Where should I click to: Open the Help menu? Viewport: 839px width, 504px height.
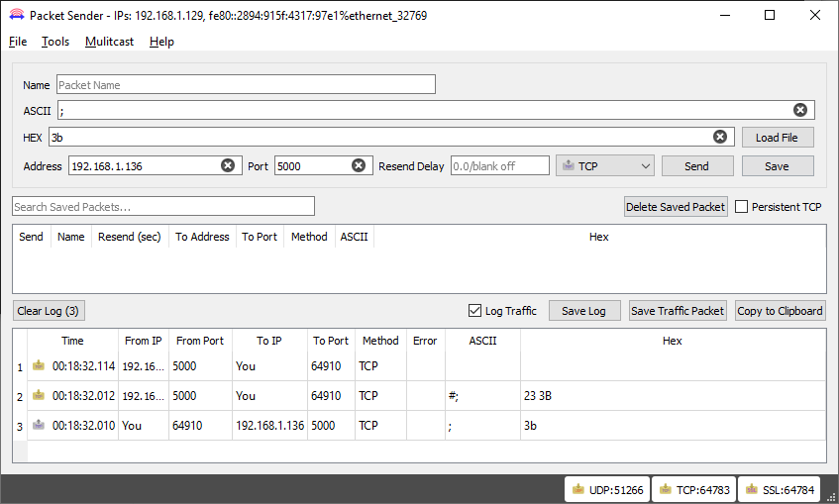161,42
